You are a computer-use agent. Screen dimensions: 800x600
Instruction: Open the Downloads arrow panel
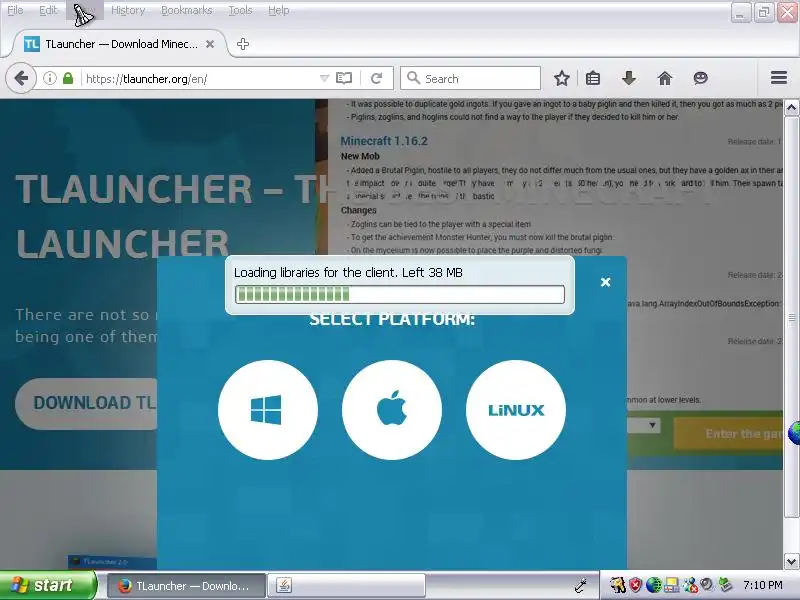(629, 78)
